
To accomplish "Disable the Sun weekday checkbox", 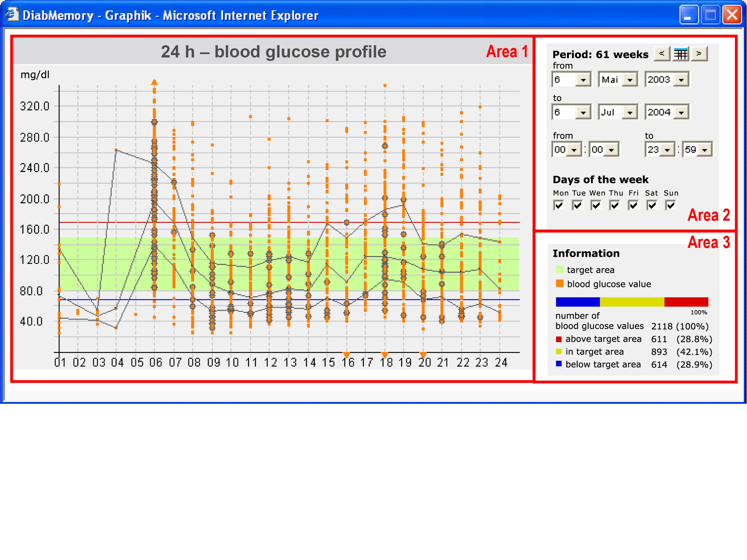I will [x=670, y=205].
